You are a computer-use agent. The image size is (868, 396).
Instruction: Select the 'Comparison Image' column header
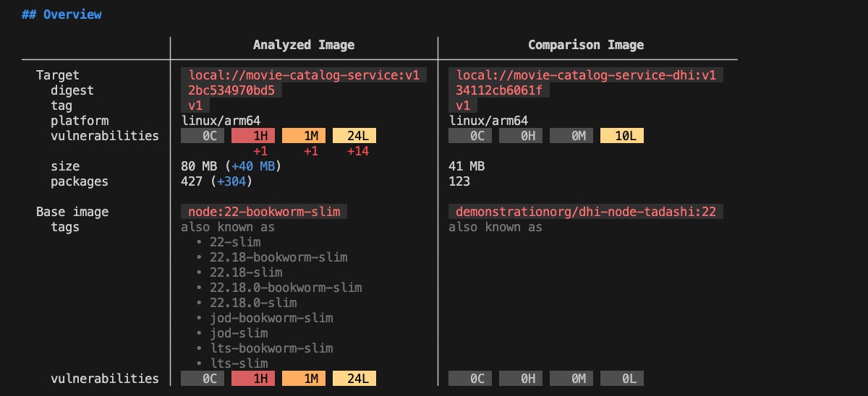coord(586,45)
